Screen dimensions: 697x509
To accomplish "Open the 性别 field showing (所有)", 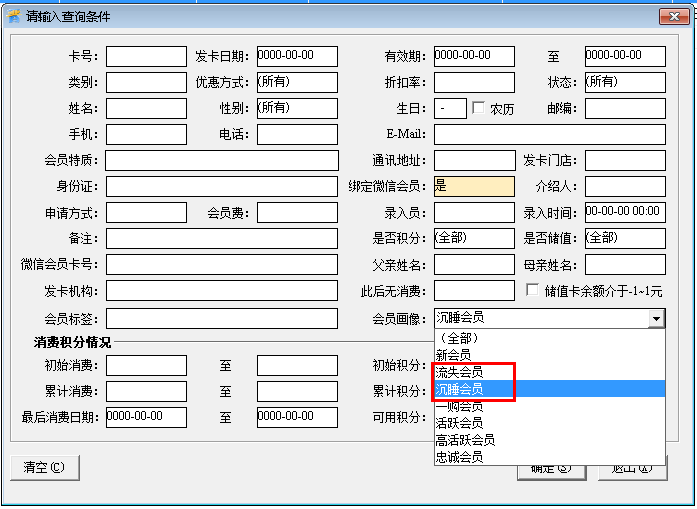I will [x=297, y=108].
